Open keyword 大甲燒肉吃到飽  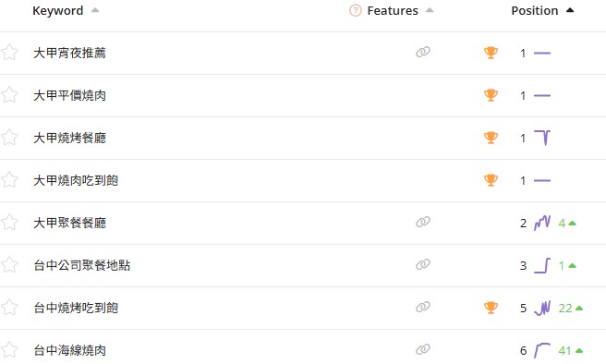pyautogui.click(x=76, y=180)
